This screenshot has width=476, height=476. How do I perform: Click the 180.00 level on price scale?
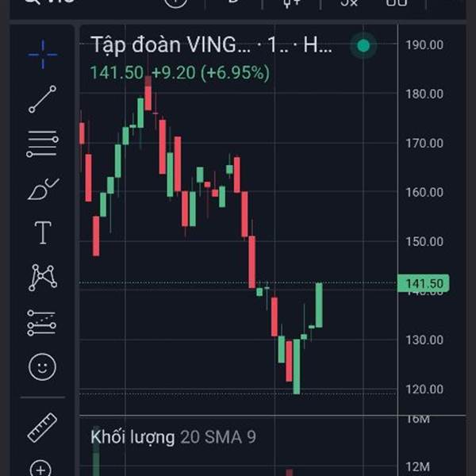tap(424, 94)
